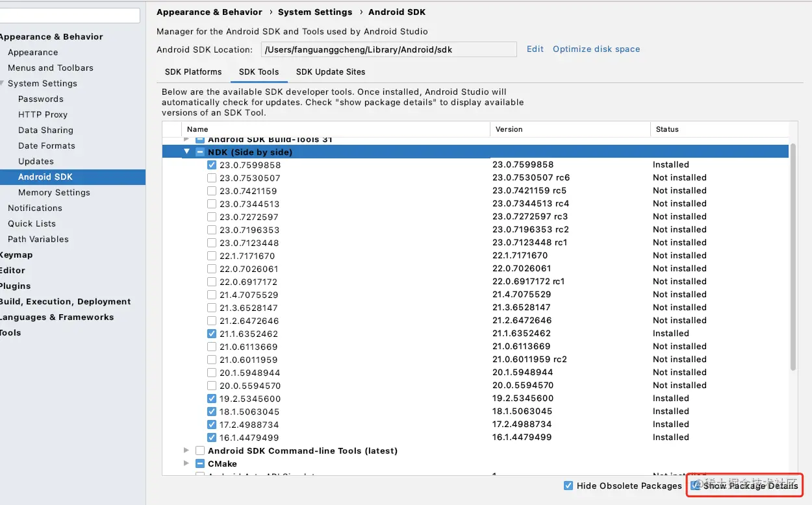Open Build, Execution, Deployment settings
812x505 pixels.
pos(65,302)
